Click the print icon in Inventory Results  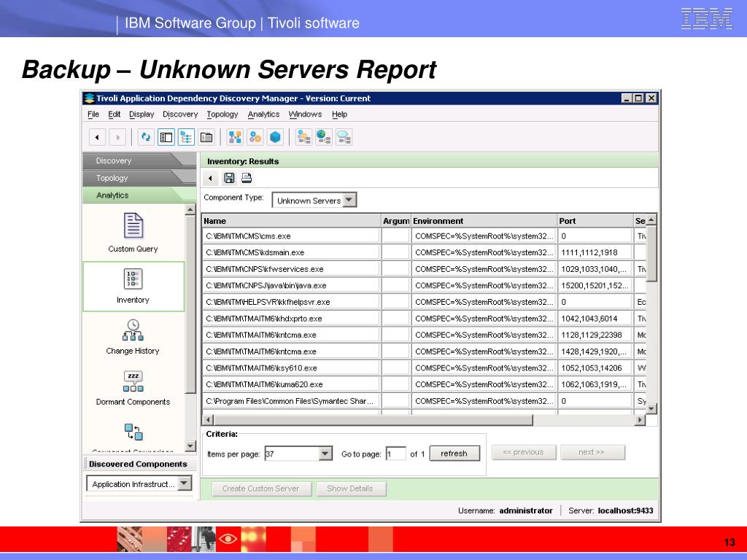tap(247, 178)
